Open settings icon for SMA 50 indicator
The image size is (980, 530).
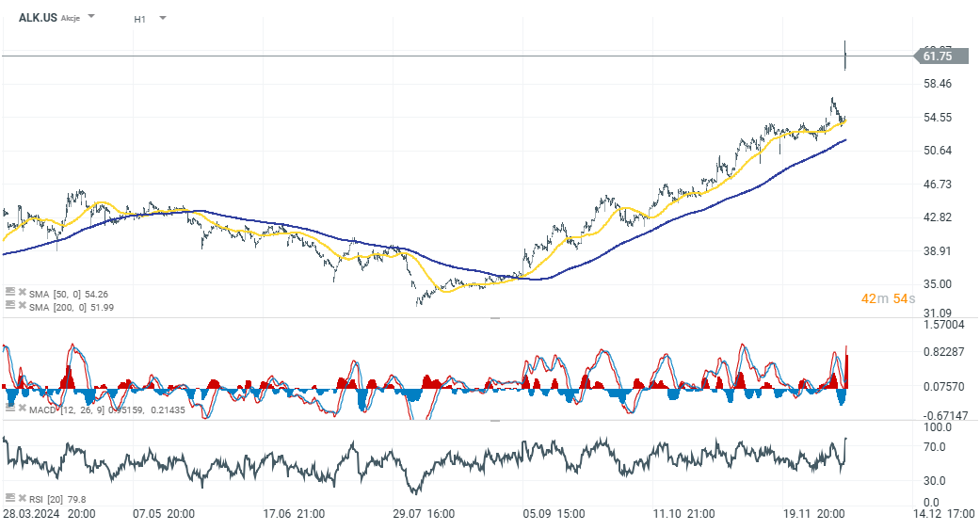[10, 292]
